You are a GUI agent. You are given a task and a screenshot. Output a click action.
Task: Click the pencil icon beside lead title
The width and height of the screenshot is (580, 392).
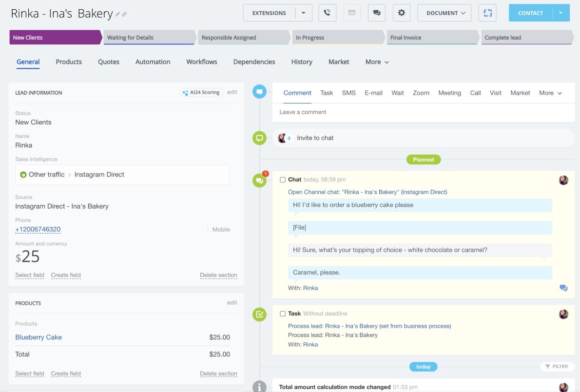pos(117,15)
